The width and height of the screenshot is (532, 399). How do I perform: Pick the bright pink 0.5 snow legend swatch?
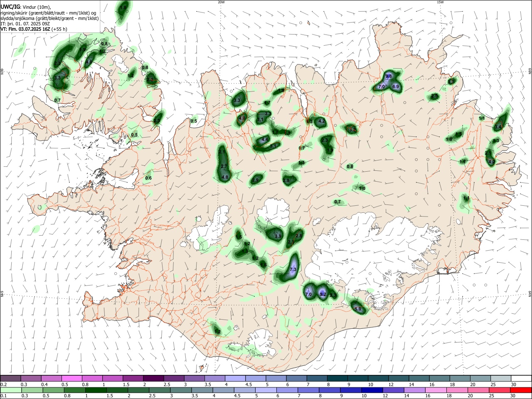pyautogui.click(x=71, y=379)
